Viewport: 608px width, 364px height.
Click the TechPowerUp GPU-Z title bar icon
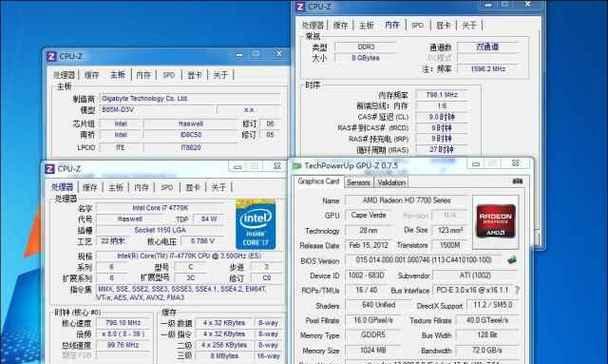pos(297,166)
